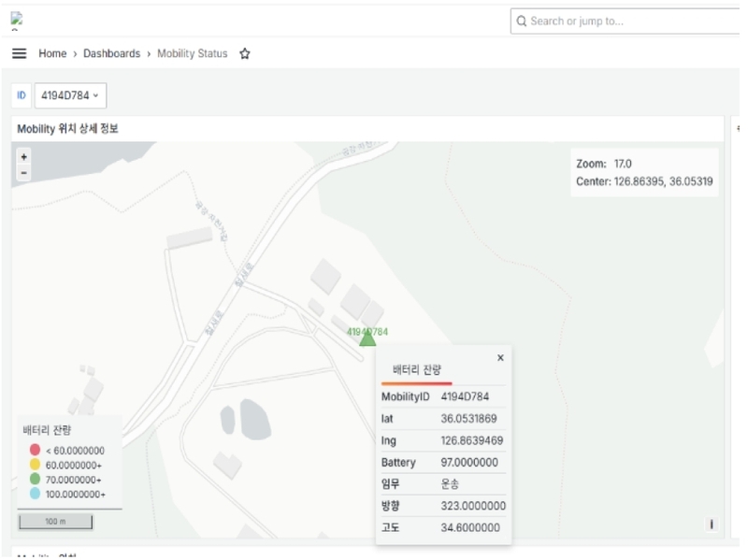Click the 100 m map scale bar
Screen dimensions: 748x560
[x=55, y=522]
